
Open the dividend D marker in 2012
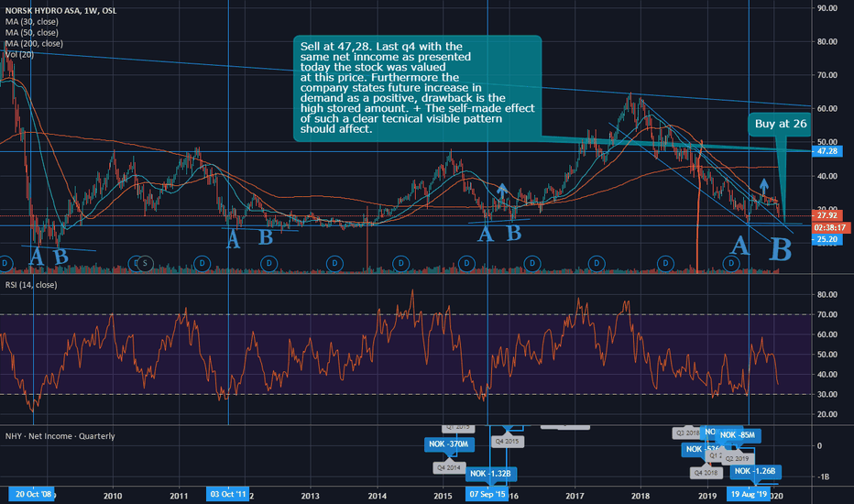[x=268, y=263]
